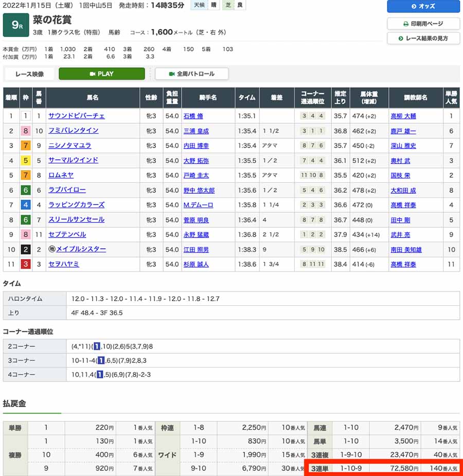Screen dimensions: 463x476
Task: Open jockey 野中 悠太郎 link
Action: [x=199, y=190]
